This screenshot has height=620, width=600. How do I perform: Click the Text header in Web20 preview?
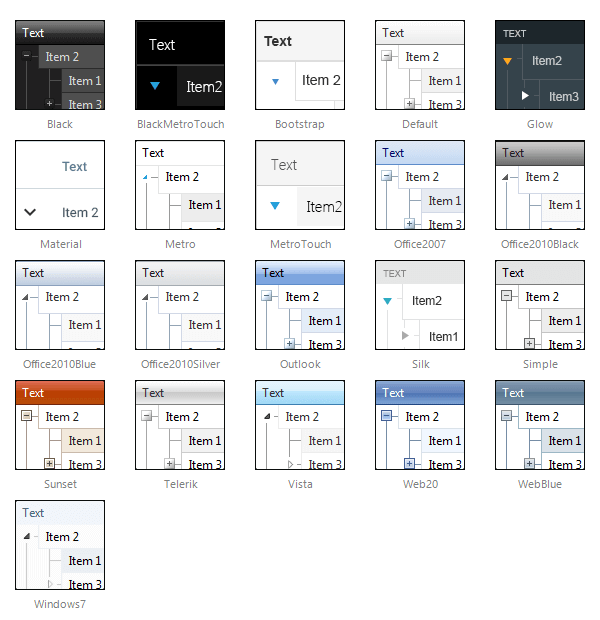pyautogui.click(x=420, y=393)
